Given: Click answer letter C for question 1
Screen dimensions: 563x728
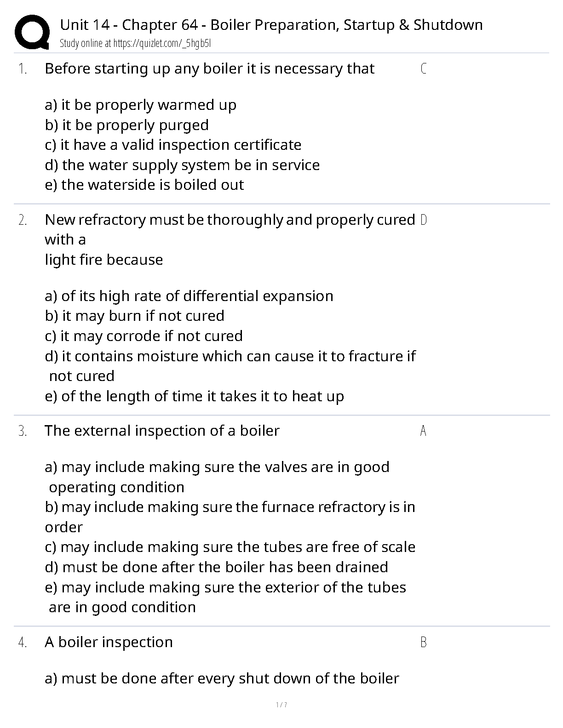Looking at the screenshot, I should (424, 69).
